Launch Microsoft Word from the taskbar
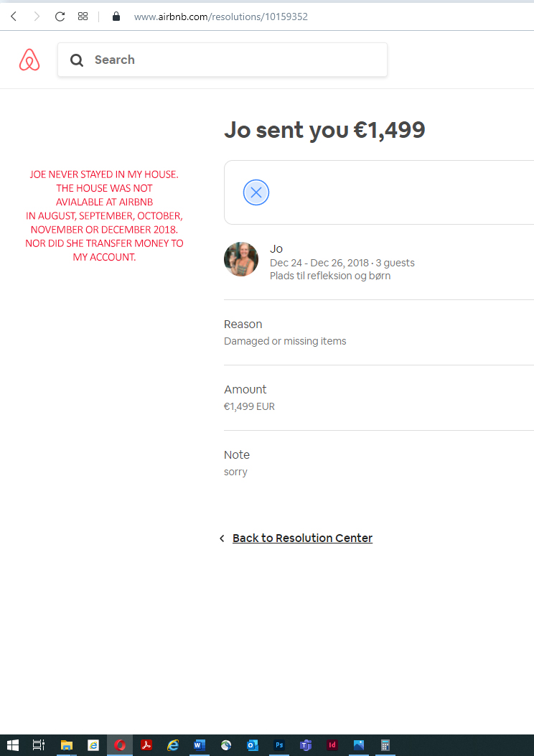534x756 pixels. (x=200, y=745)
